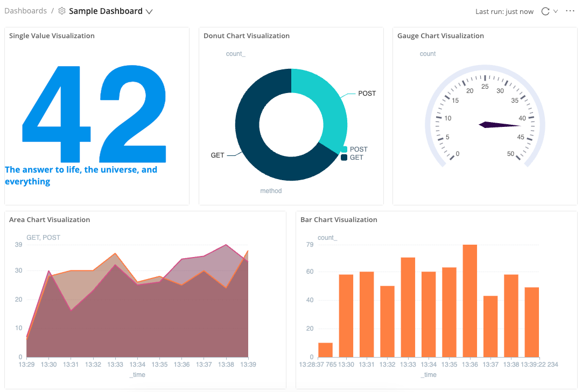Open the three-dot more options menu

[x=570, y=11]
